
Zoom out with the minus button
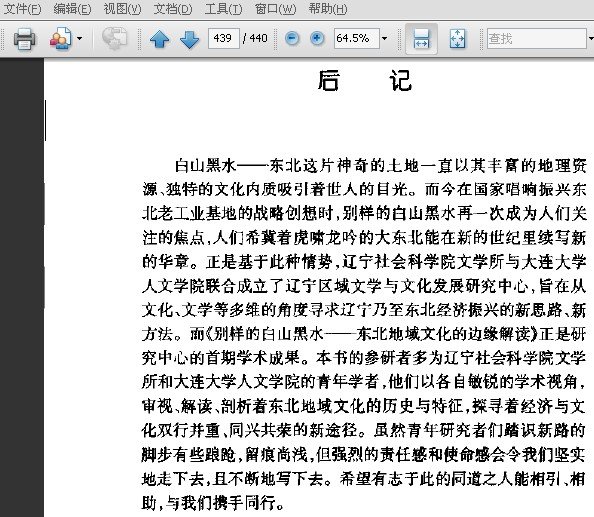coord(292,38)
